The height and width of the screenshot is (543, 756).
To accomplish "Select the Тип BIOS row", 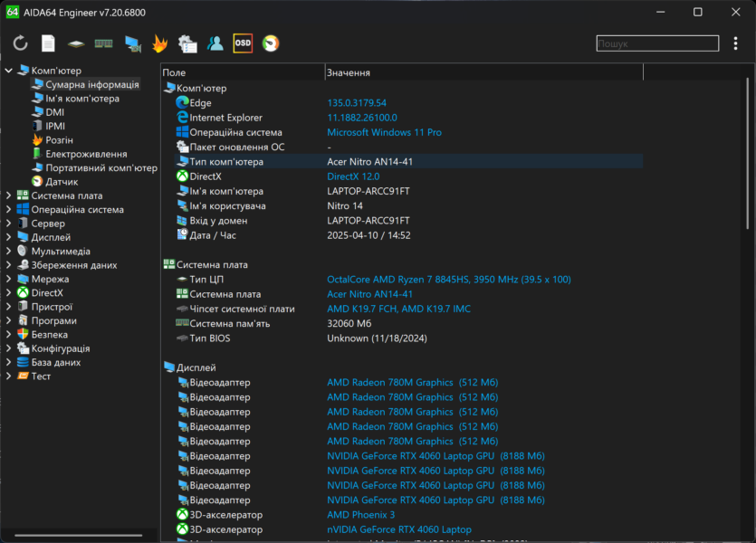I will [409, 338].
